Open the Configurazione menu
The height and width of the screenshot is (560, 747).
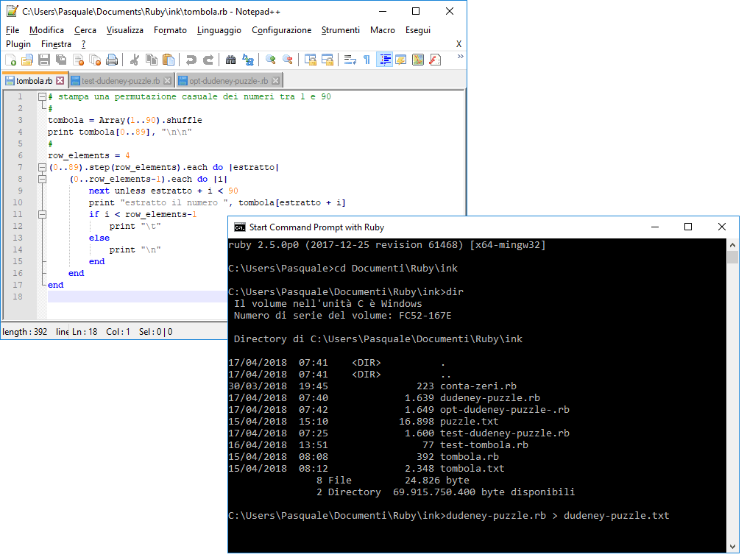coord(282,30)
